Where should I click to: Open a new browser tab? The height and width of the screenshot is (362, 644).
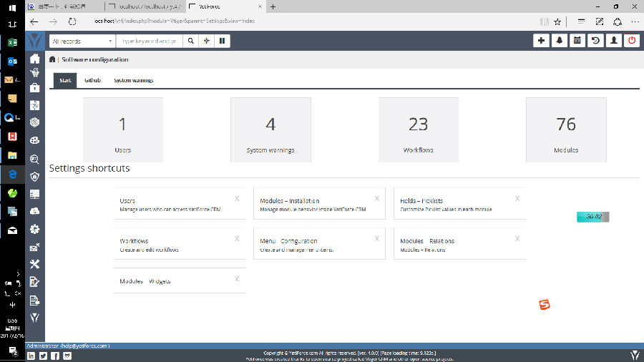[x=273, y=6]
